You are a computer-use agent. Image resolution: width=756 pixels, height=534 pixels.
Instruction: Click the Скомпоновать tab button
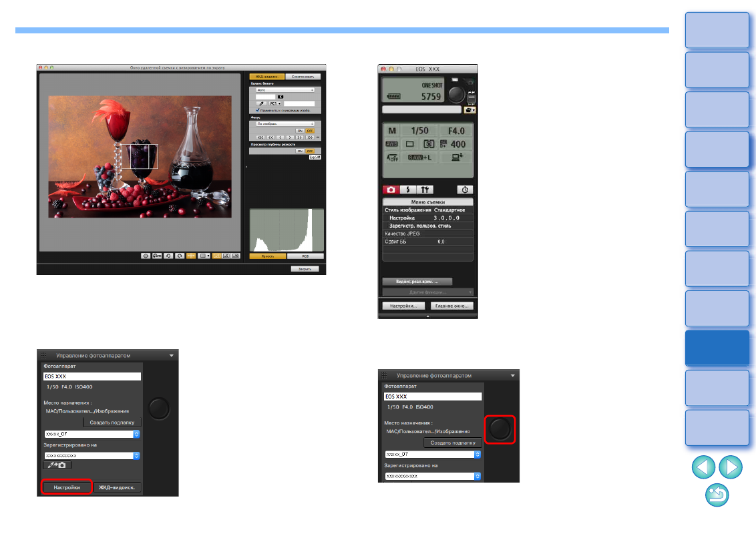(x=303, y=77)
